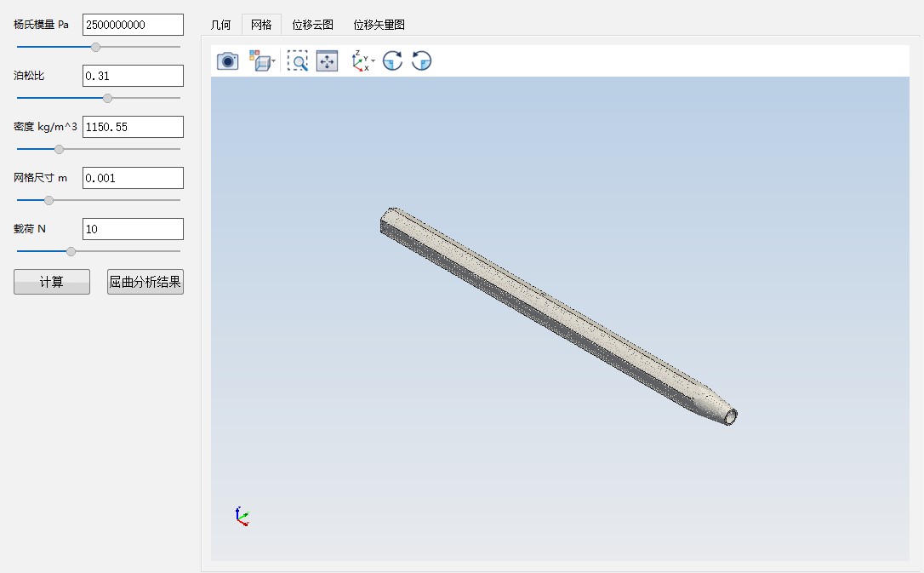Click the 载荷 field showing 10

coord(134,229)
